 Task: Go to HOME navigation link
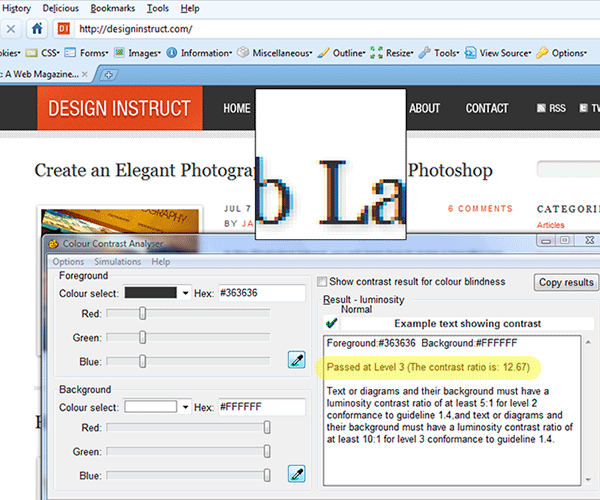[x=236, y=108]
